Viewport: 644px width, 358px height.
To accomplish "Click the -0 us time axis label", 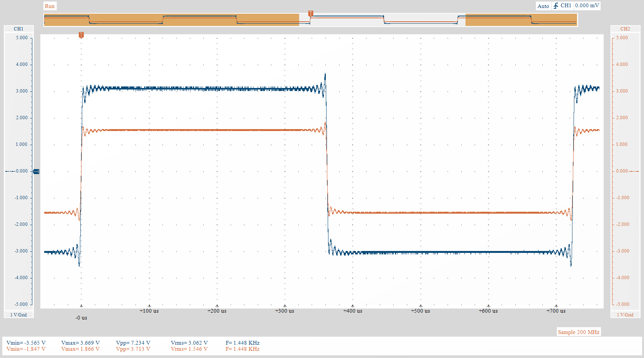I will tap(81, 318).
